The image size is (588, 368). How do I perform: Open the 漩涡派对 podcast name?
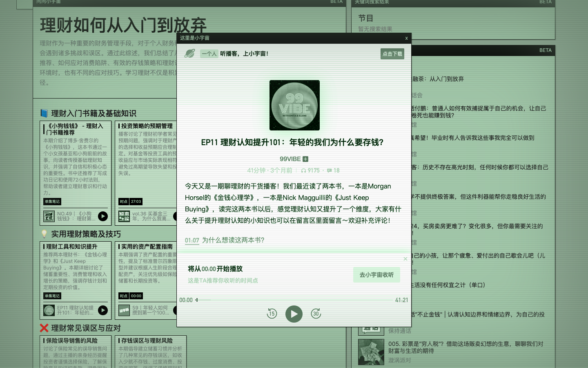tap(399, 360)
